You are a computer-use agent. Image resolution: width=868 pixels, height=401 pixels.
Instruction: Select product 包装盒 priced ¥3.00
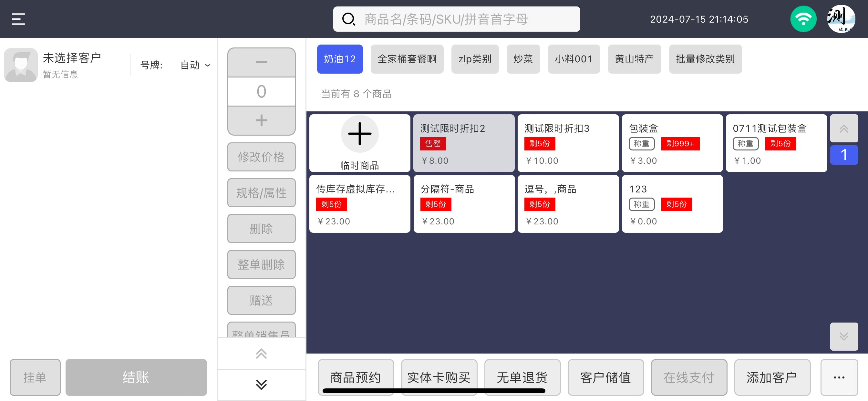[x=672, y=143]
